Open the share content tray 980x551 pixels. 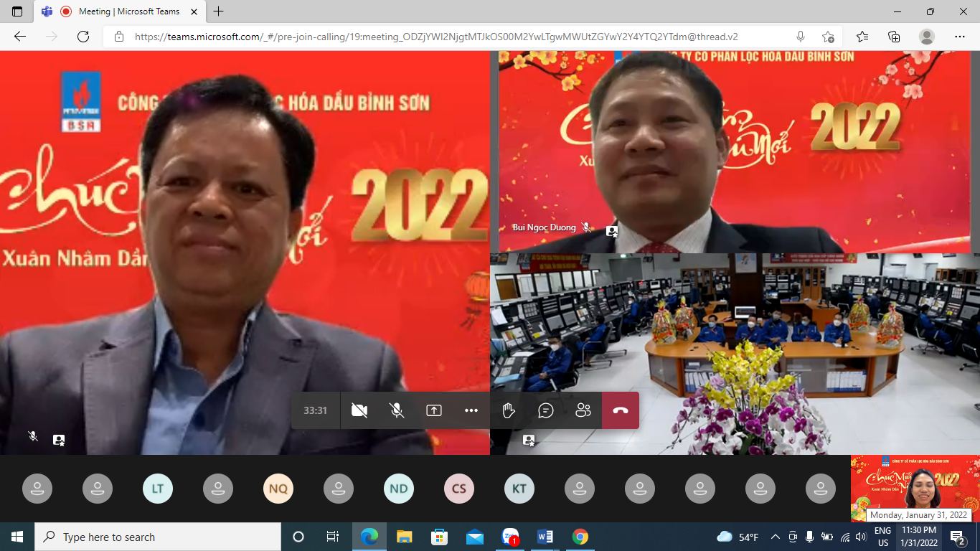[434, 410]
